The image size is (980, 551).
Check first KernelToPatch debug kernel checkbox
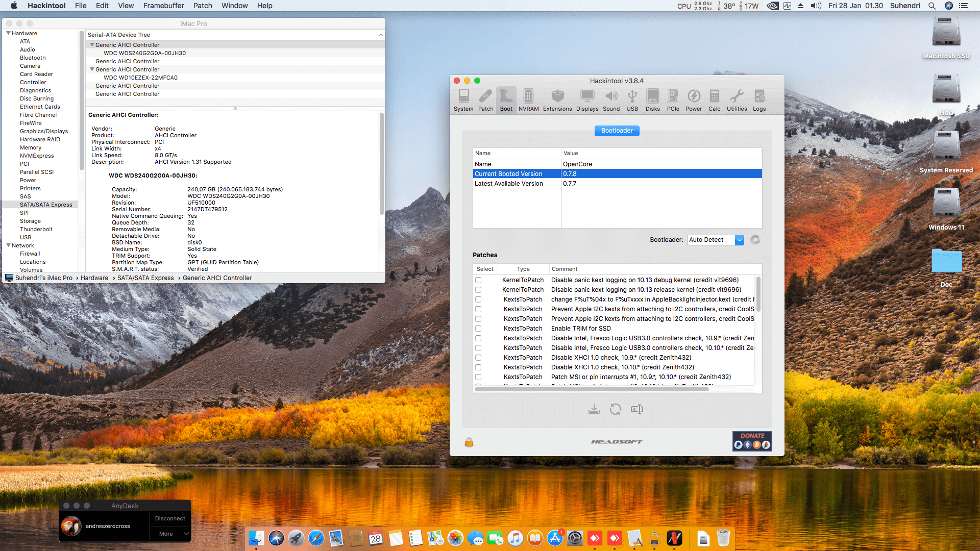(x=478, y=280)
